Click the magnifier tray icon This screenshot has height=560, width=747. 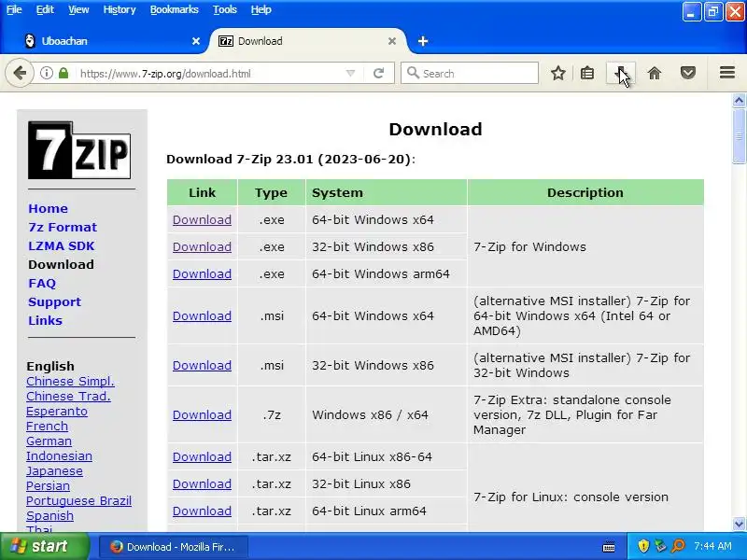coord(679,546)
